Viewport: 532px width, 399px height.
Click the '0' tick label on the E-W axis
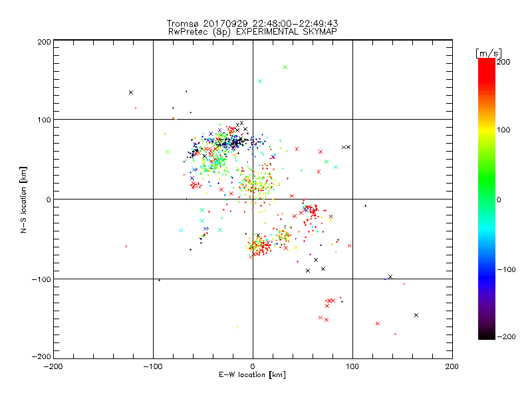(x=253, y=366)
